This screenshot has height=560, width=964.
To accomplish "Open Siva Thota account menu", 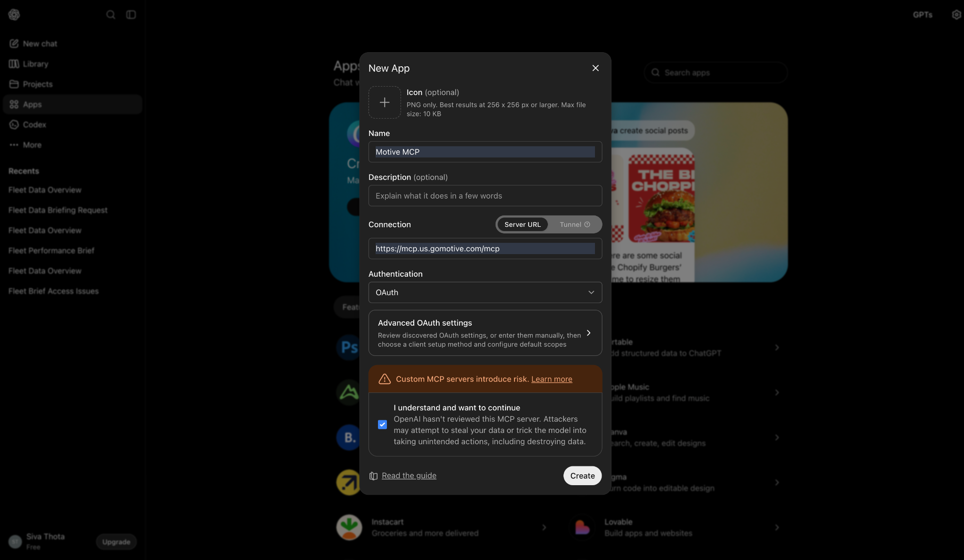I will click(37, 541).
